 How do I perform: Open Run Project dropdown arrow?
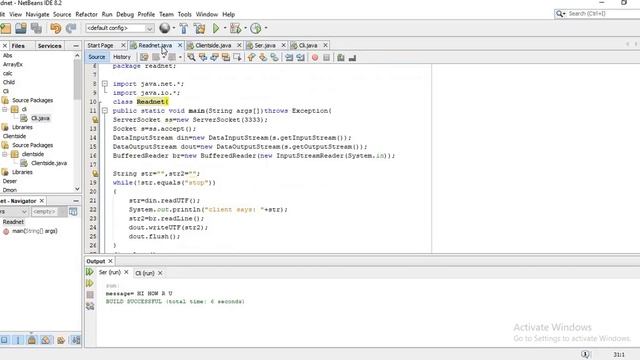tap(225, 28)
